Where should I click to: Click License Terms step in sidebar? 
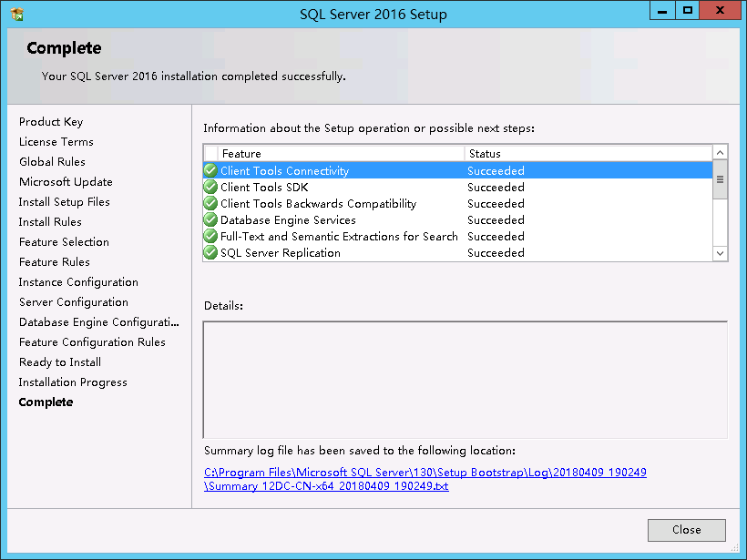point(56,142)
